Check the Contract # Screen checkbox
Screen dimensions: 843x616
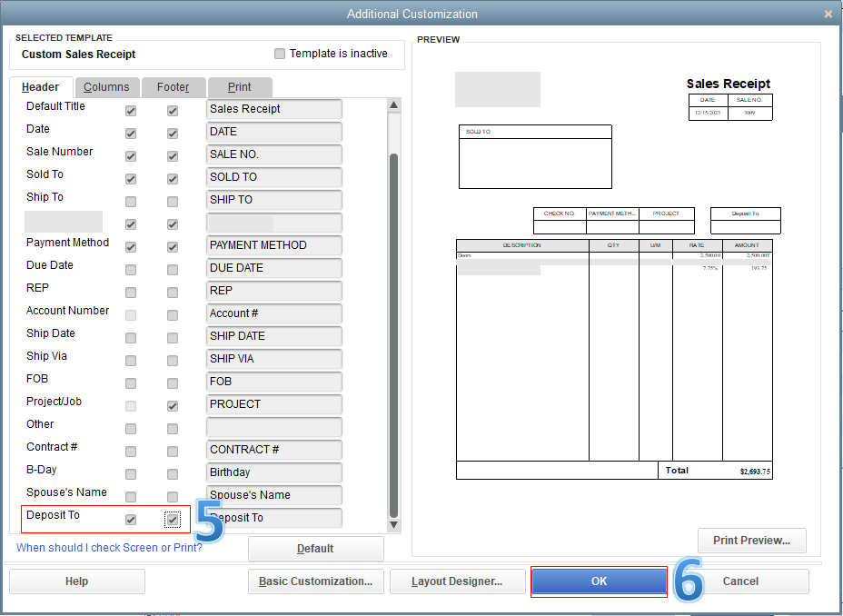130,451
